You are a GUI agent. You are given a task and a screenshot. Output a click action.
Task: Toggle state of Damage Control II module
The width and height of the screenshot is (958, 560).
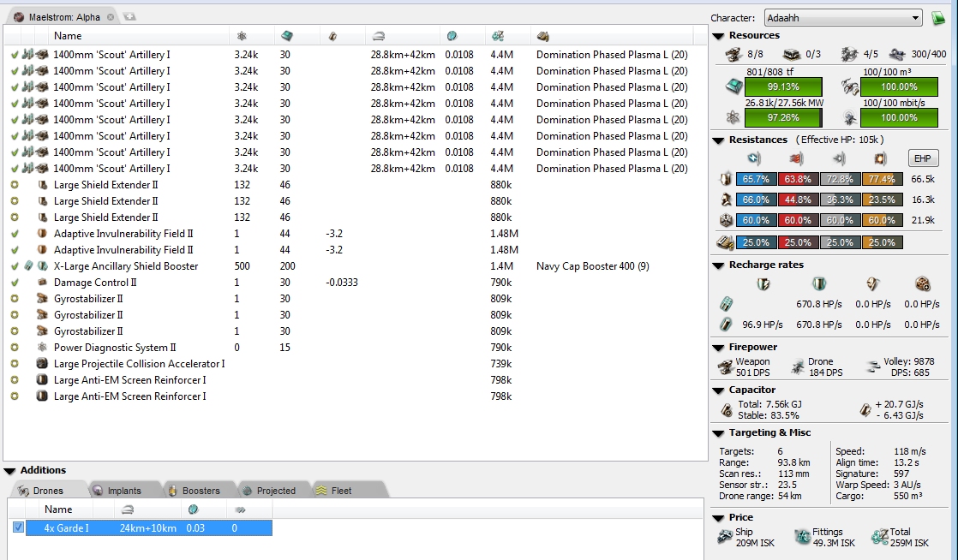coord(15,282)
